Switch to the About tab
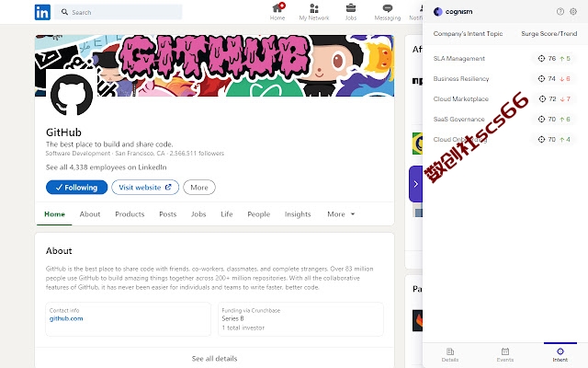Image resolution: width=588 pixels, height=368 pixels. (x=90, y=214)
